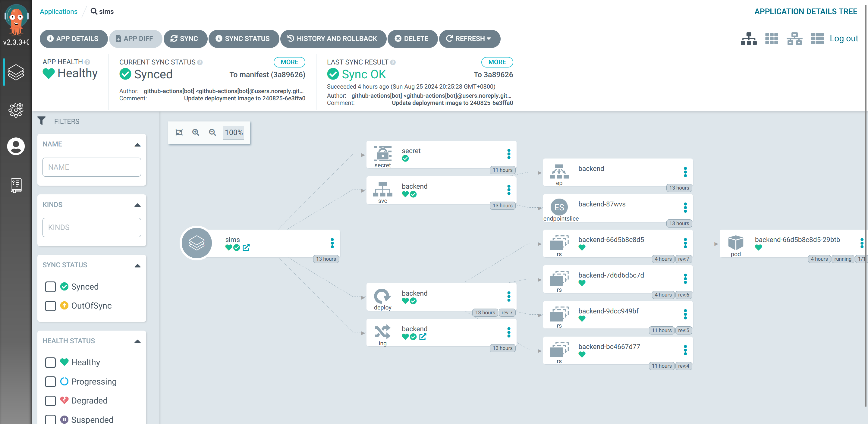Screen dimensions: 868x424
Task: Open external link icon on sims node
Action: (x=246, y=248)
